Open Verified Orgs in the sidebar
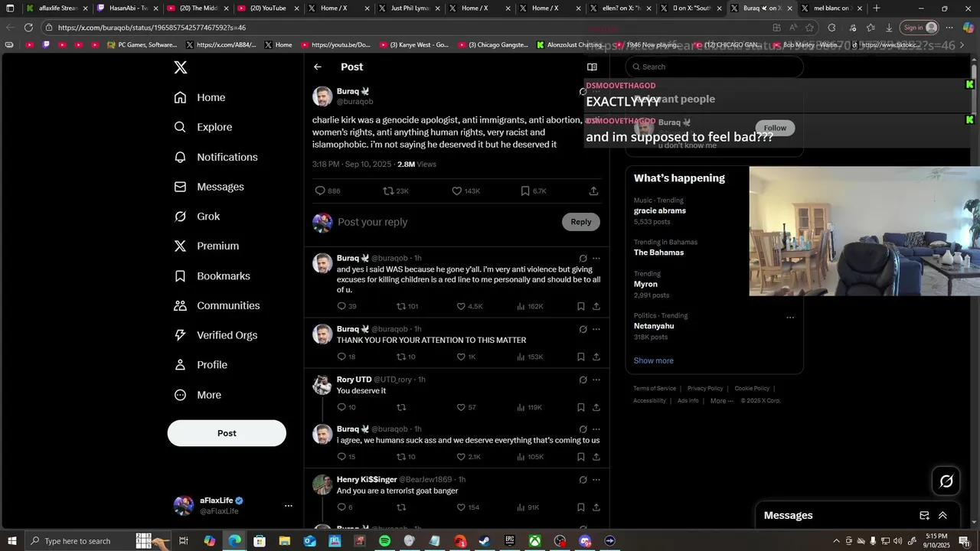Viewport: 980px width, 551px height. coord(217,335)
